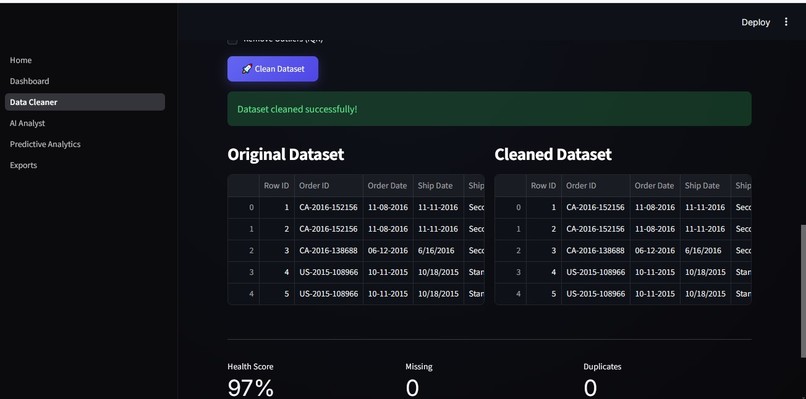Click the Deploy button
Viewport: 806px width, 399px height.
[x=755, y=22]
